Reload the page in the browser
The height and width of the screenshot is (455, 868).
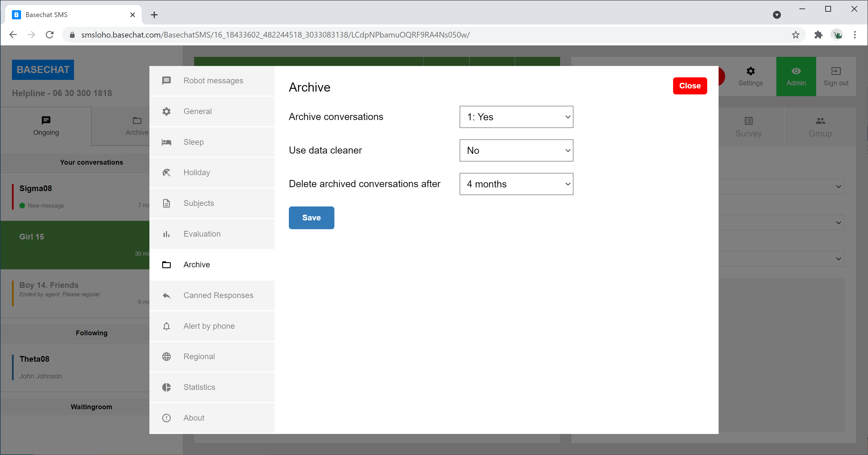(x=50, y=35)
